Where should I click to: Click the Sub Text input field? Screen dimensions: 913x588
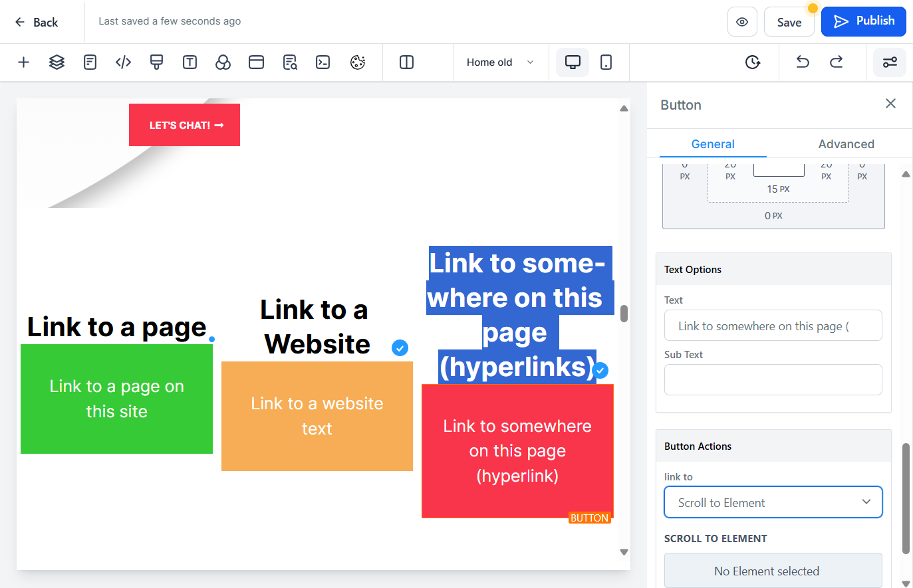point(773,379)
